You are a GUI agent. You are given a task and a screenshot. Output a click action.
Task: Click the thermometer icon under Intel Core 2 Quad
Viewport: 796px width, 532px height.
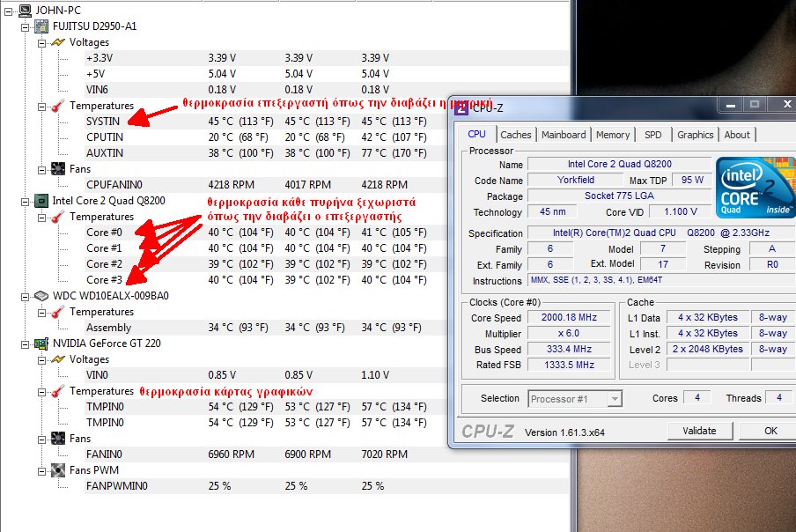pyautogui.click(x=58, y=217)
